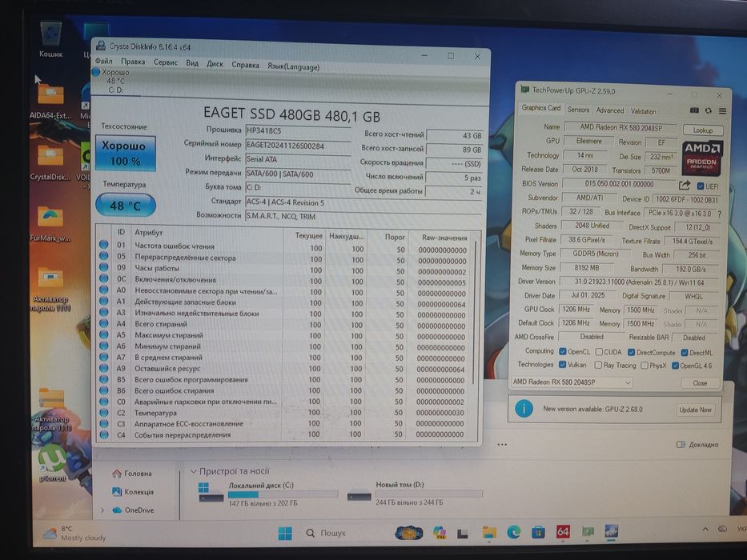The width and height of the screenshot is (747, 560).
Task: Click the OneDrive cloud tray icon
Action: coord(723,529)
